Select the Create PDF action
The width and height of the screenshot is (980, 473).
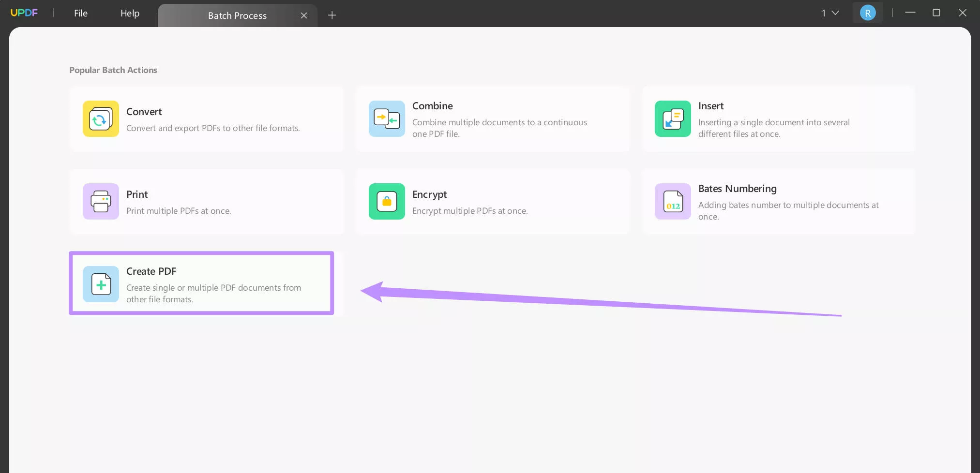point(201,283)
